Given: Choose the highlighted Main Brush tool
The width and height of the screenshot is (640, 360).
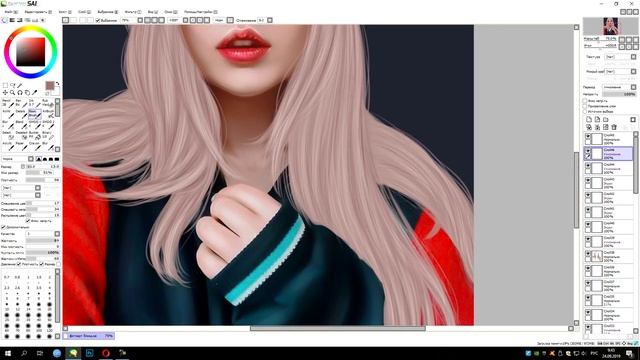Looking at the screenshot, I should tap(34, 114).
